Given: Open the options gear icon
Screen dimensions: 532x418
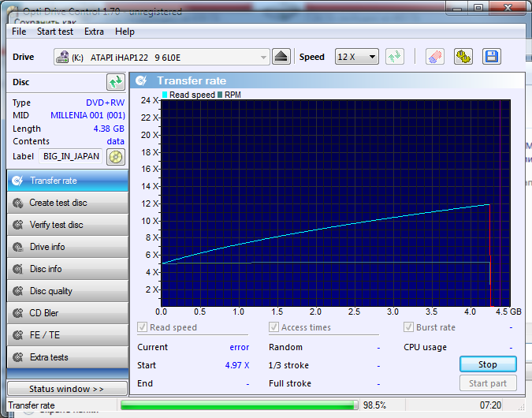Looking at the screenshot, I should point(463,57).
